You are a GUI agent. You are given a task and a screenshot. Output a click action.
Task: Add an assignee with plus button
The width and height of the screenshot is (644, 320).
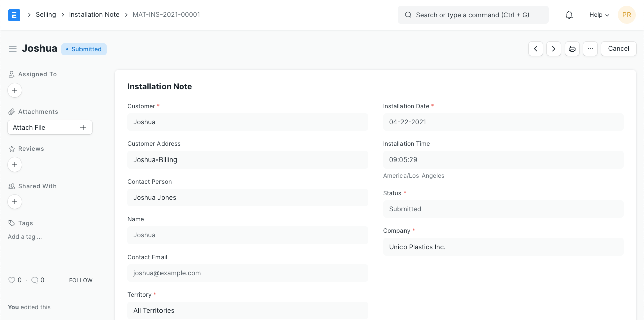pos(15,90)
